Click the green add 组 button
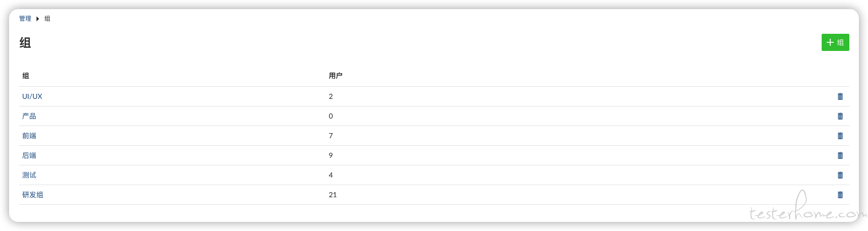Screen dimensions: 868x231 click(x=835, y=42)
